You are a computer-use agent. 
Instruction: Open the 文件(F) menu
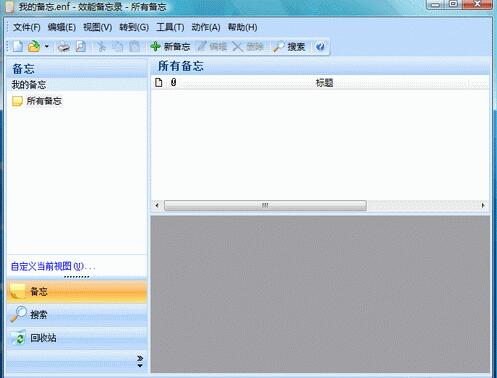point(27,27)
